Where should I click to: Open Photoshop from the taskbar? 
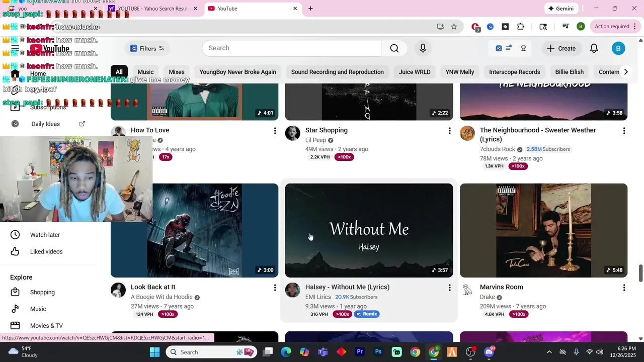[x=378, y=352]
